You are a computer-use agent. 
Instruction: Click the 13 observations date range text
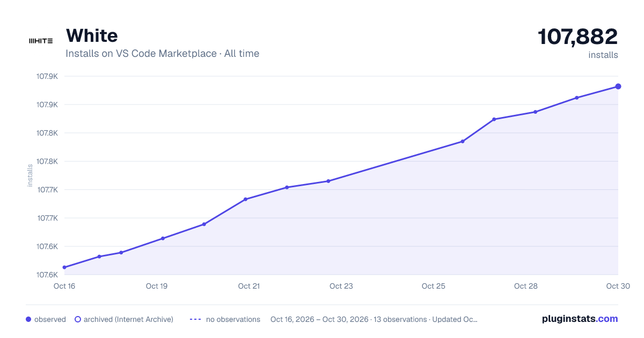[374, 319]
